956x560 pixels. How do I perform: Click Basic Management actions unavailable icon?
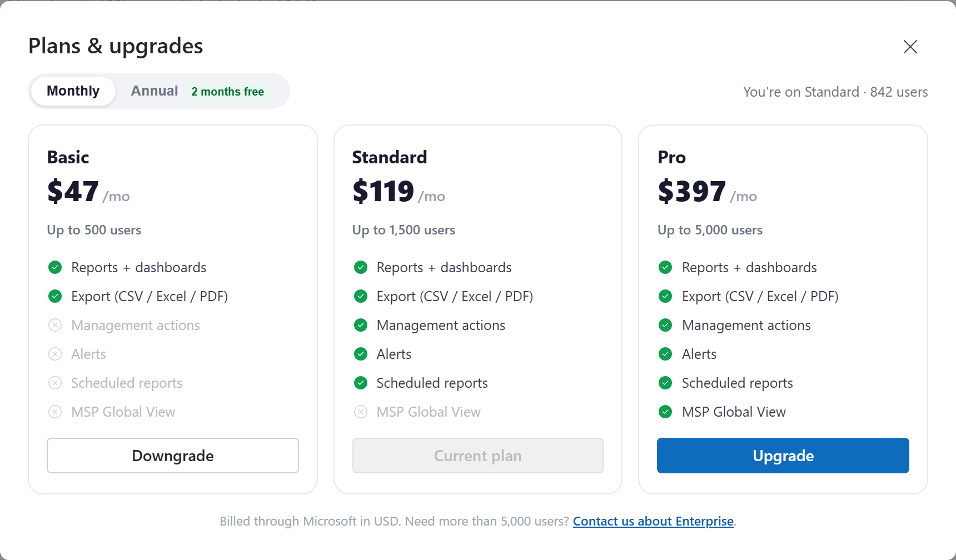pyautogui.click(x=55, y=326)
